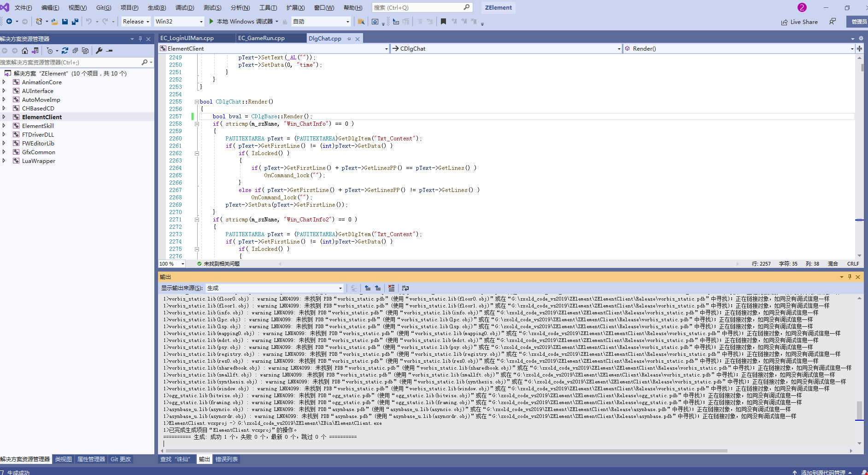Viewport: 868px width, 475px height.
Task: Save the current file with the disk icon
Action: coord(65,21)
